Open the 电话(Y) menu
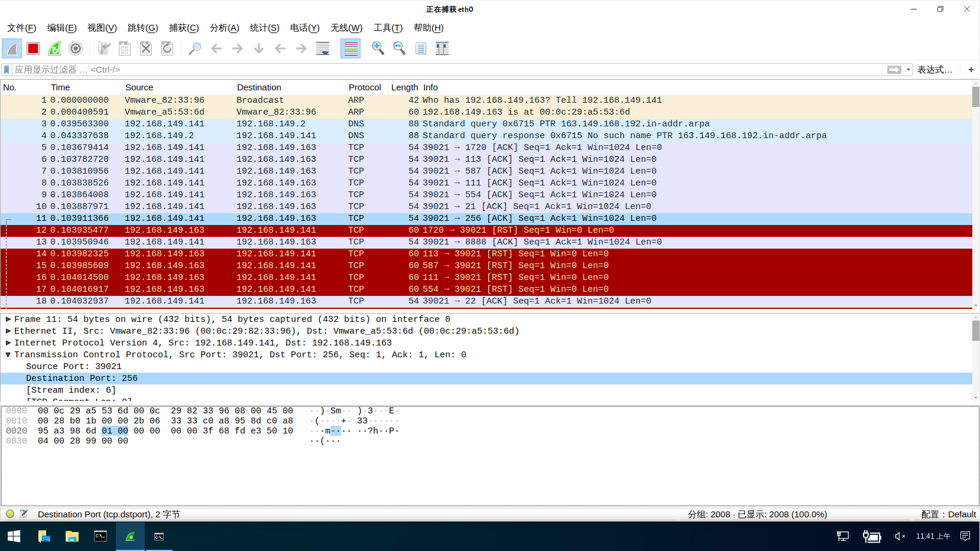Screen dimensions: 980x551 coord(305,28)
